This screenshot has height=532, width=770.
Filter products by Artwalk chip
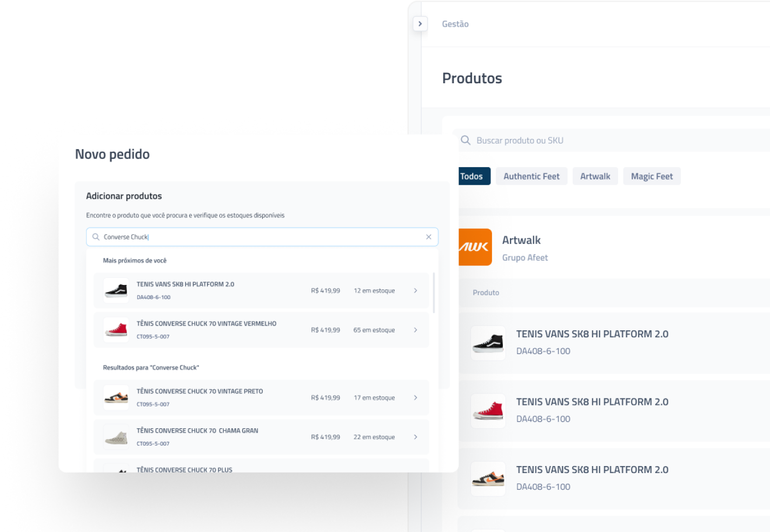coord(595,176)
